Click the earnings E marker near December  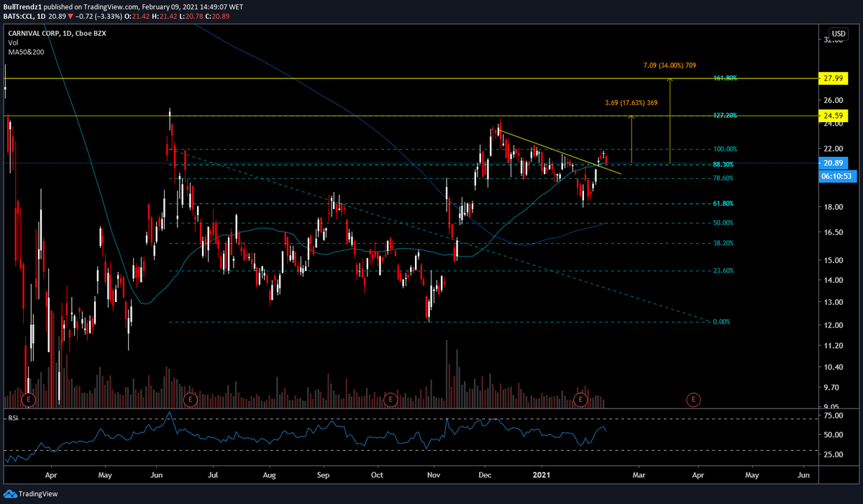[581, 399]
